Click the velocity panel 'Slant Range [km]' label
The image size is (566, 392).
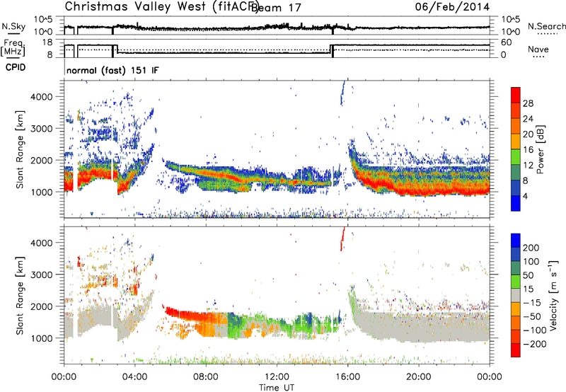coord(20,295)
